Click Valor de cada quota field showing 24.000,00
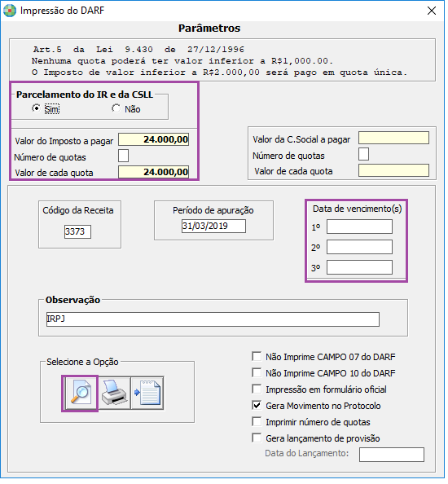The image size is (448, 484). point(154,172)
